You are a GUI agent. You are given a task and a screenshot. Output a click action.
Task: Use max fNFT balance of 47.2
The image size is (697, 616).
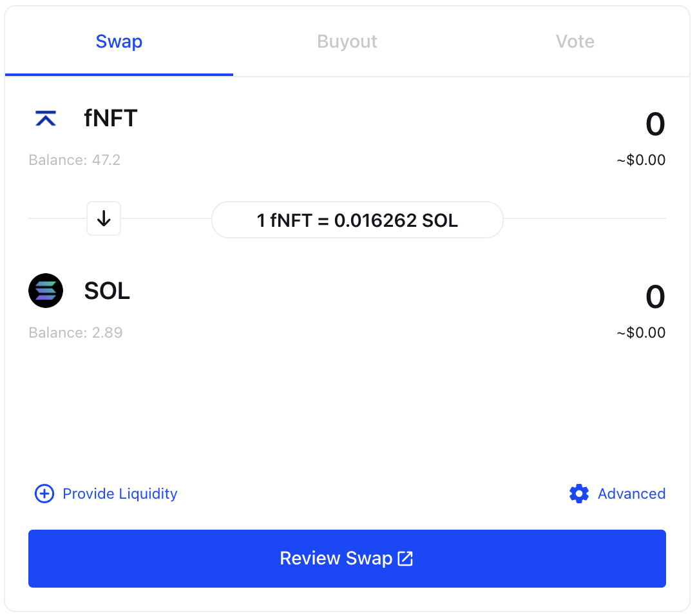click(x=74, y=160)
